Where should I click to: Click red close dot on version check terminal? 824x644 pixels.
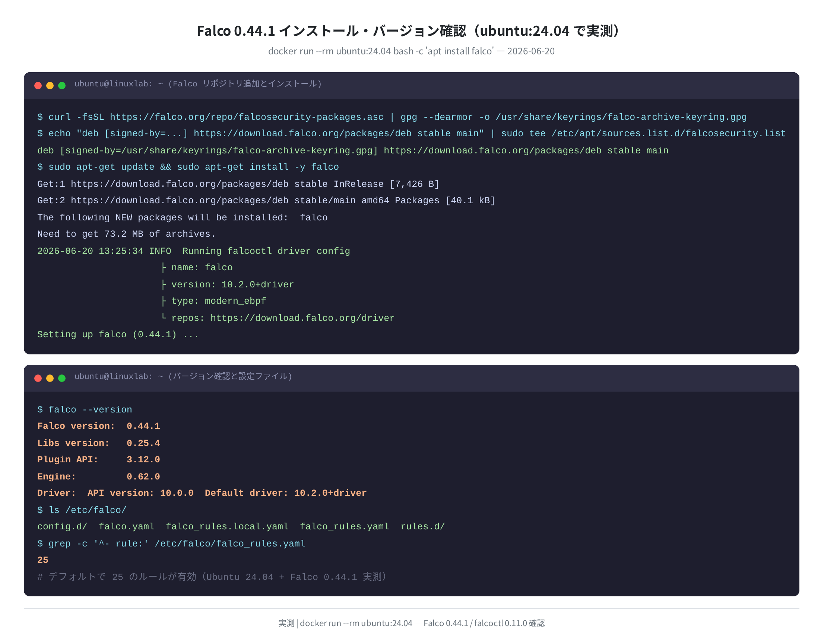[38, 378]
